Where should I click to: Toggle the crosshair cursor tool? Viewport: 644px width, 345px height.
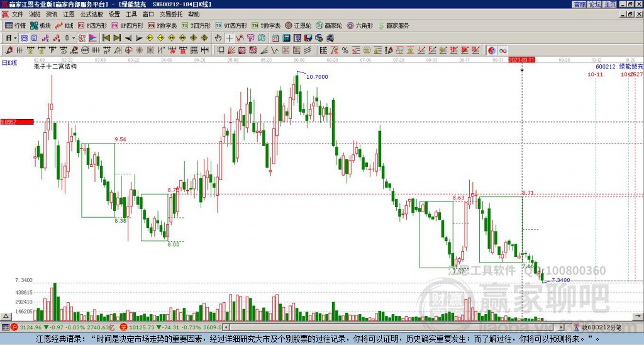229,38
